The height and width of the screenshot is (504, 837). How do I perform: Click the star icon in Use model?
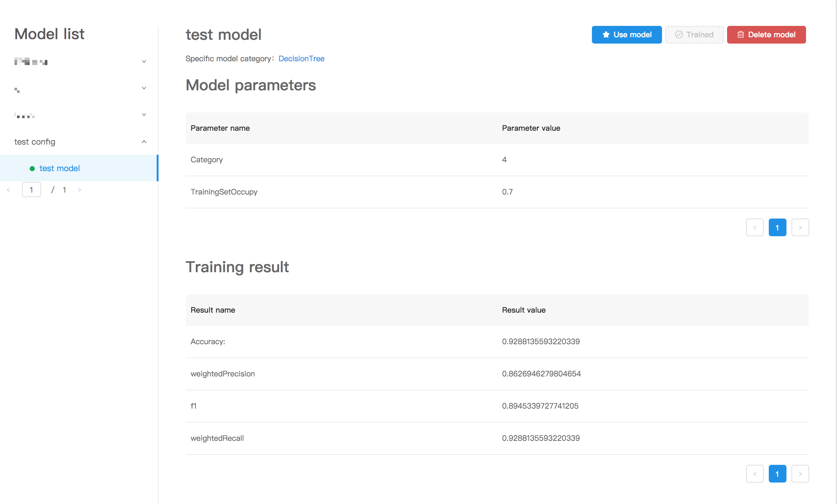[x=606, y=35]
